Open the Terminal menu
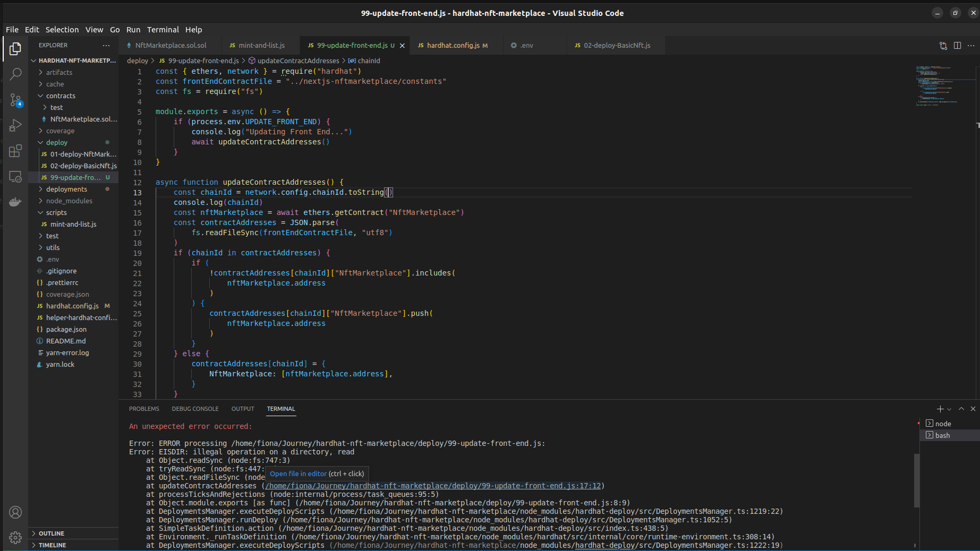 pos(163,30)
